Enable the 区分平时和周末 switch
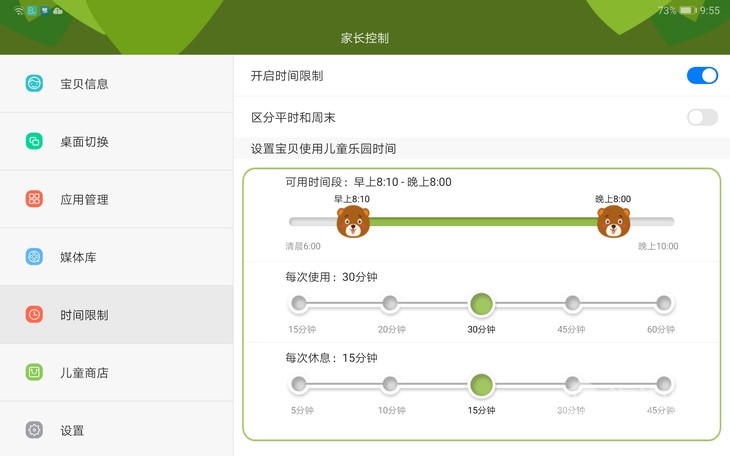 pyautogui.click(x=702, y=117)
